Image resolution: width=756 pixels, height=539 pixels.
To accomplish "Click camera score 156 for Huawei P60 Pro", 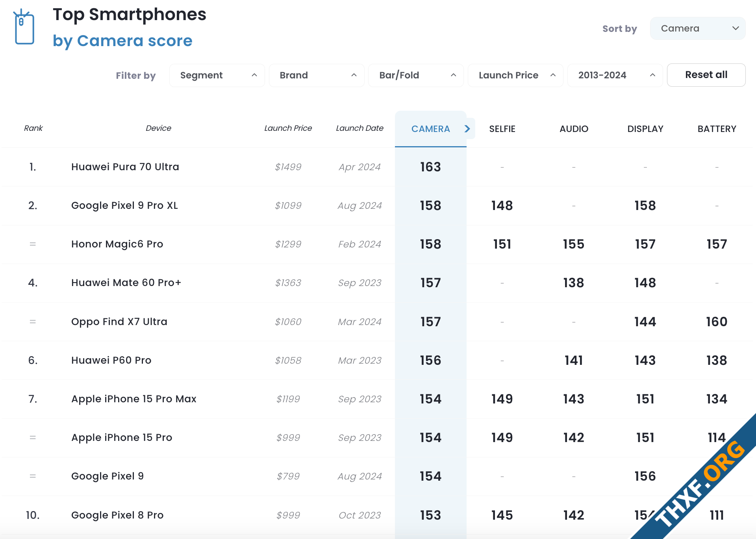I will pos(430,360).
